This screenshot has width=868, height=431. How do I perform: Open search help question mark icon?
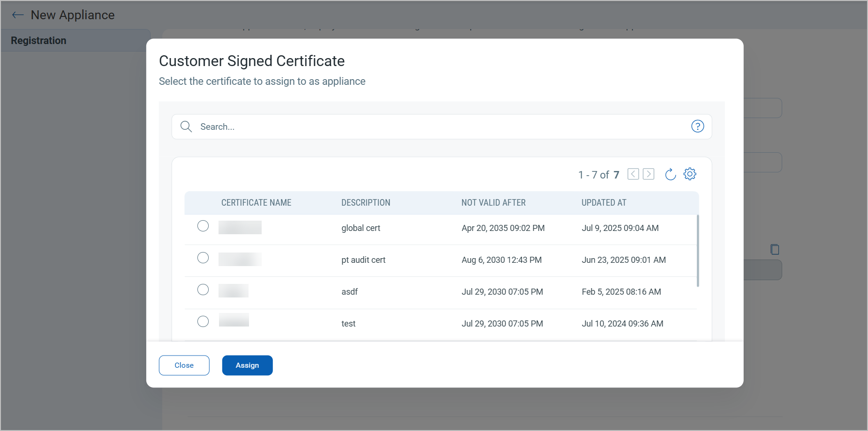(x=697, y=126)
